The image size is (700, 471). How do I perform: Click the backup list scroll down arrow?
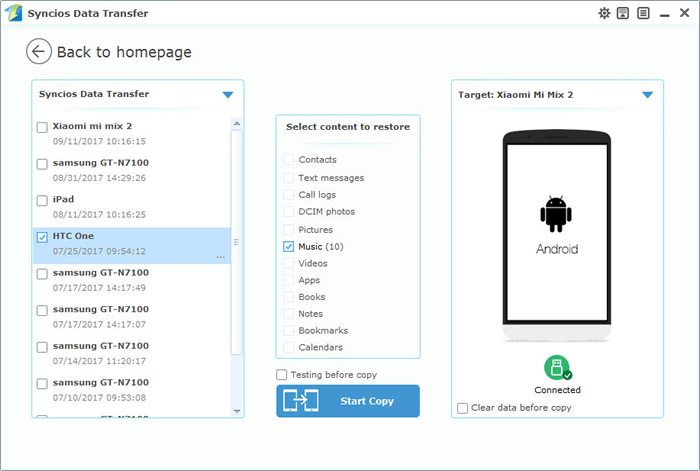[x=237, y=411]
